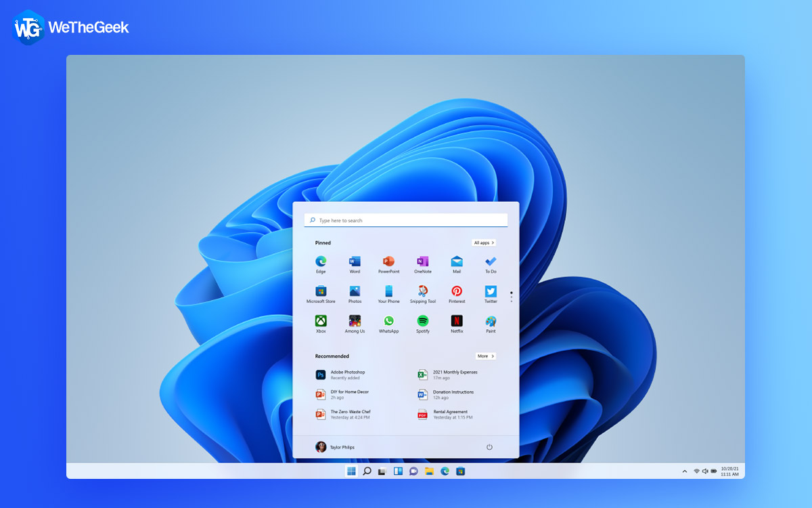Open the Photos app
This screenshot has height=508, width=812.
point(355,294)
